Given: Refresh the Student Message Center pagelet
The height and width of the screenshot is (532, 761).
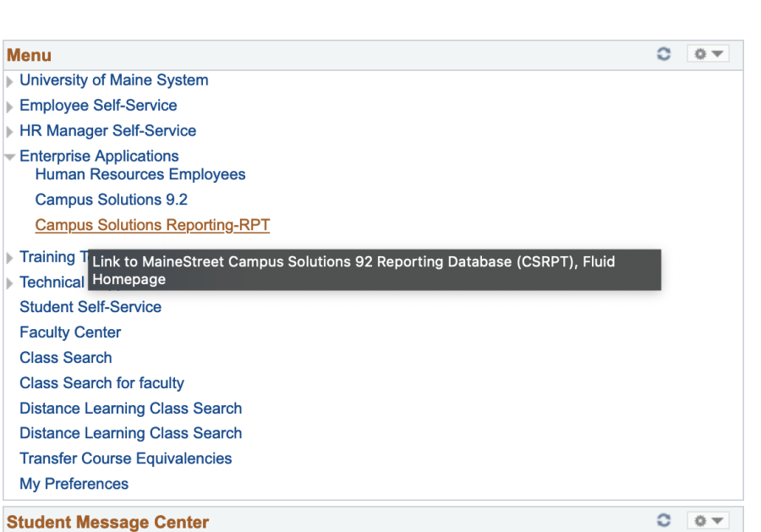Looking at the screenshot, I should click(x=664, y=520).
